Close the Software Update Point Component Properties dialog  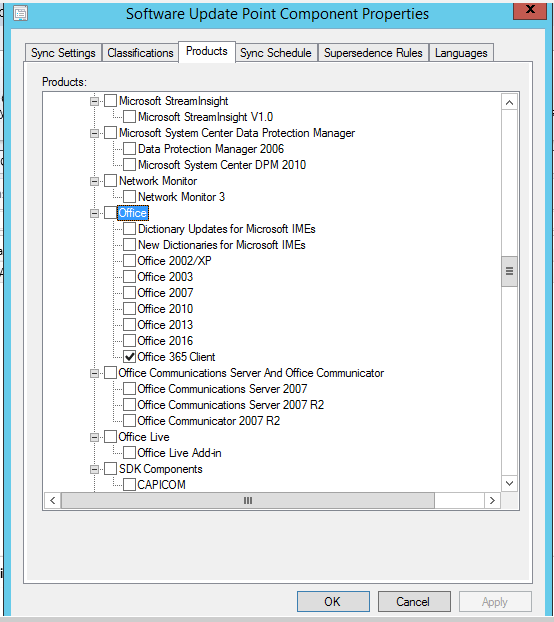[529, 9]
